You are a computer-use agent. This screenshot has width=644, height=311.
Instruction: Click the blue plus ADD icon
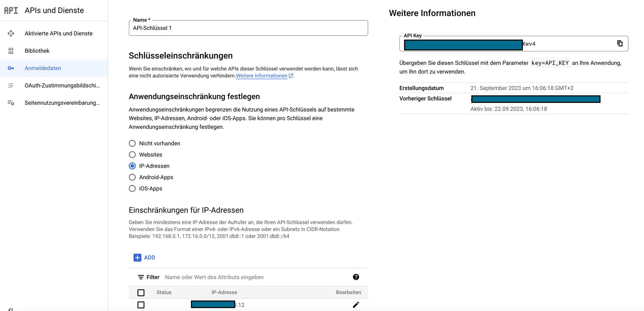pos(137,258)
